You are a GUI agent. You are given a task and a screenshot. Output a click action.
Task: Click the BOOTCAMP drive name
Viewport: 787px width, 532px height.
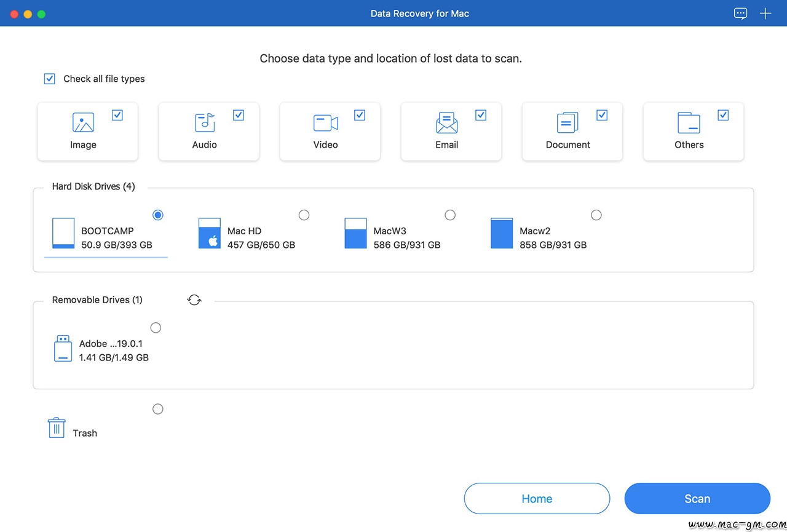[108, 231]
